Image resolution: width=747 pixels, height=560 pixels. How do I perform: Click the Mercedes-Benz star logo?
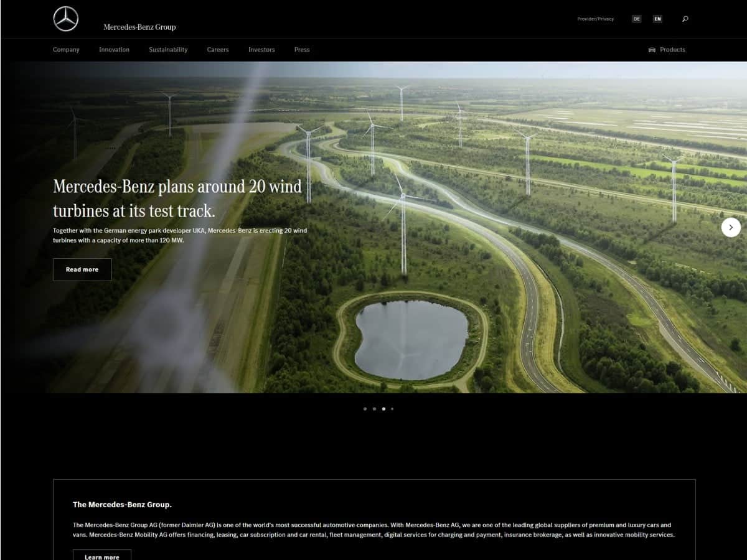point(65,19)
